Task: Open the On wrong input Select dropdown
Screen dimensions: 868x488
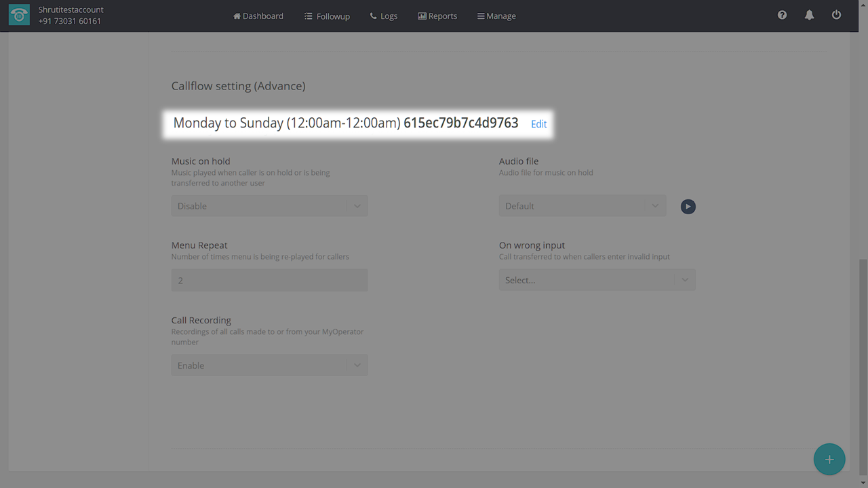Action: 597,280
